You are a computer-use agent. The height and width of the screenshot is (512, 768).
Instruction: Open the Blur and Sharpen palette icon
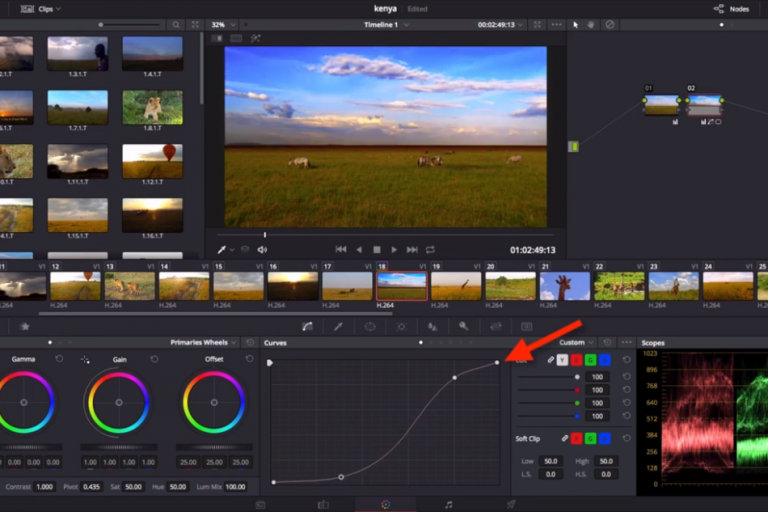(432, 326)
